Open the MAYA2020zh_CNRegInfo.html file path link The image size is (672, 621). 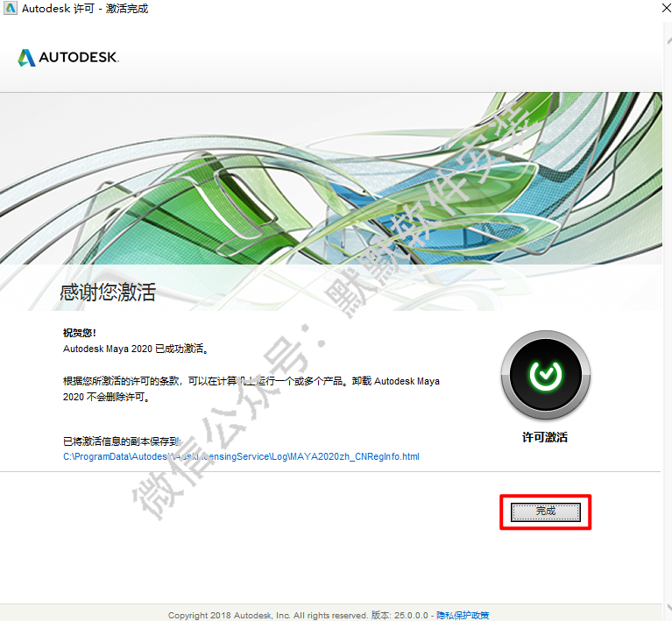[241, 456]
